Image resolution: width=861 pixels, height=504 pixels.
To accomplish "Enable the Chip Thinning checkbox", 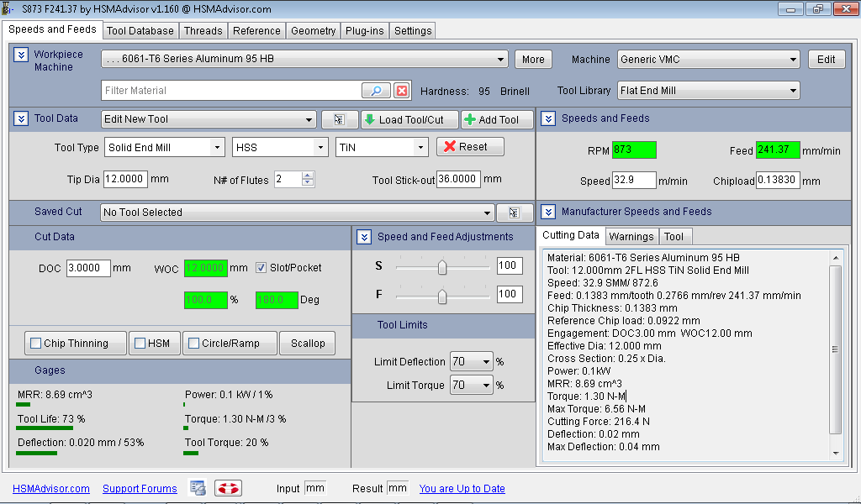I will tap(36, 344).
